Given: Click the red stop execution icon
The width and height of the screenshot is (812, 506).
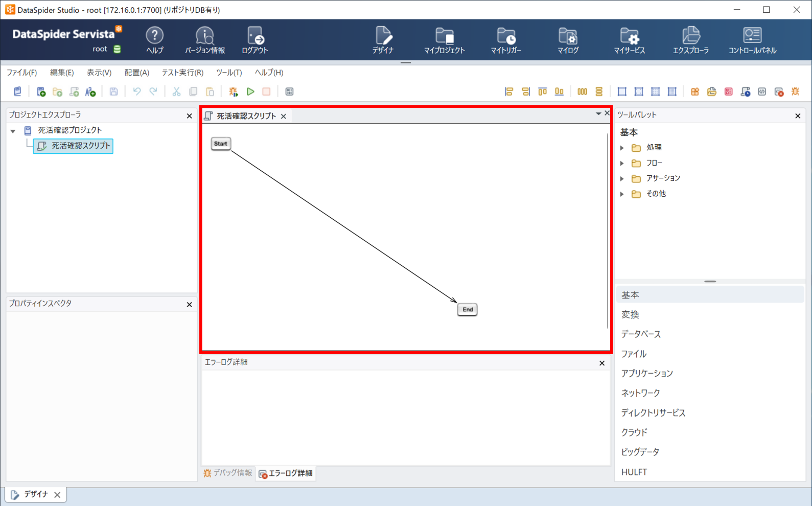Looking at the screenshot, I should (x=266, y=91).
